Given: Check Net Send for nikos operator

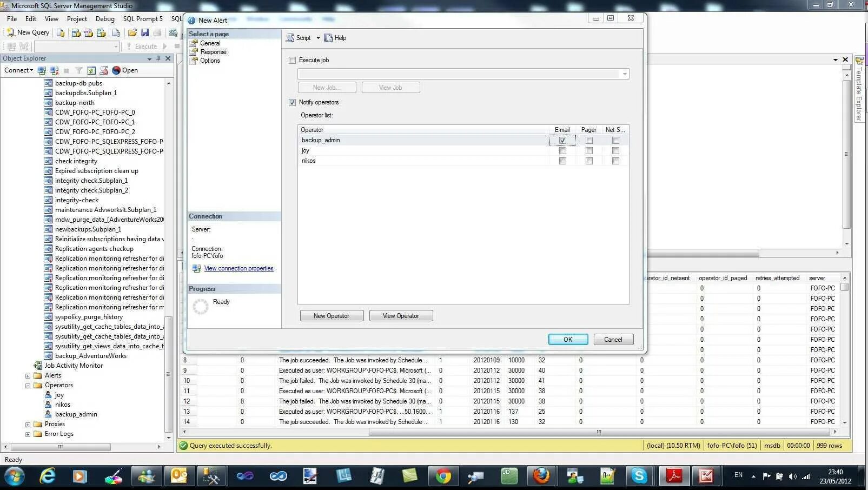Looking at the screenshot, I should click(x=615, y=161).
